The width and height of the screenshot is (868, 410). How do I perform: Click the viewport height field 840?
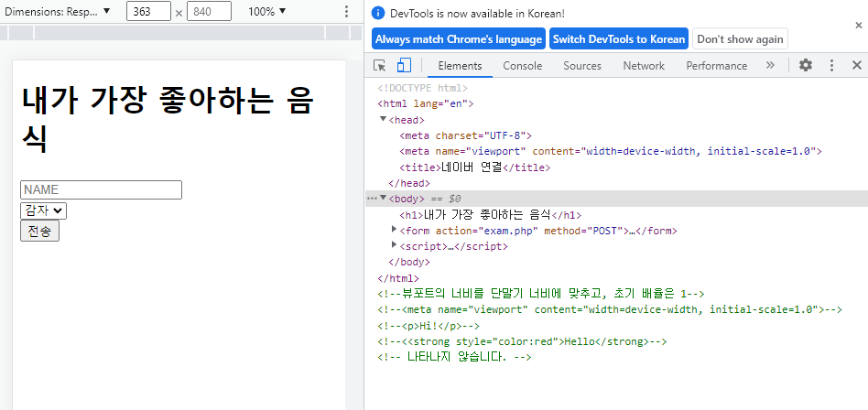click(209, 11)
